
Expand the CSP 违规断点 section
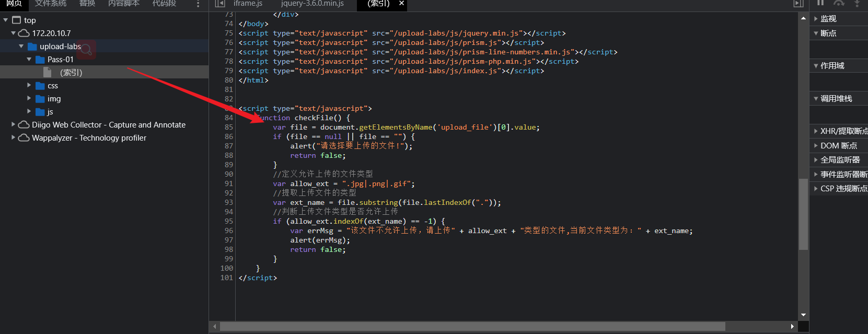[x=838, y=189]
